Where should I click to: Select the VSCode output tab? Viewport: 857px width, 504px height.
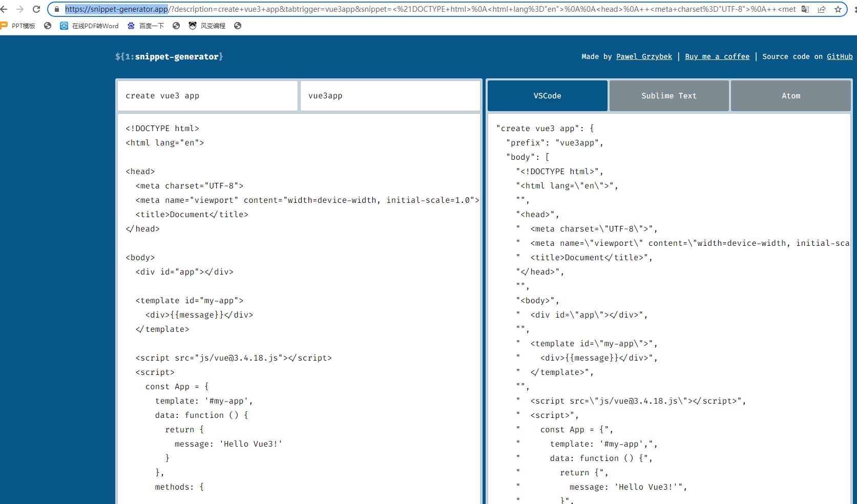pyautogui.click(x=547, y=96)
